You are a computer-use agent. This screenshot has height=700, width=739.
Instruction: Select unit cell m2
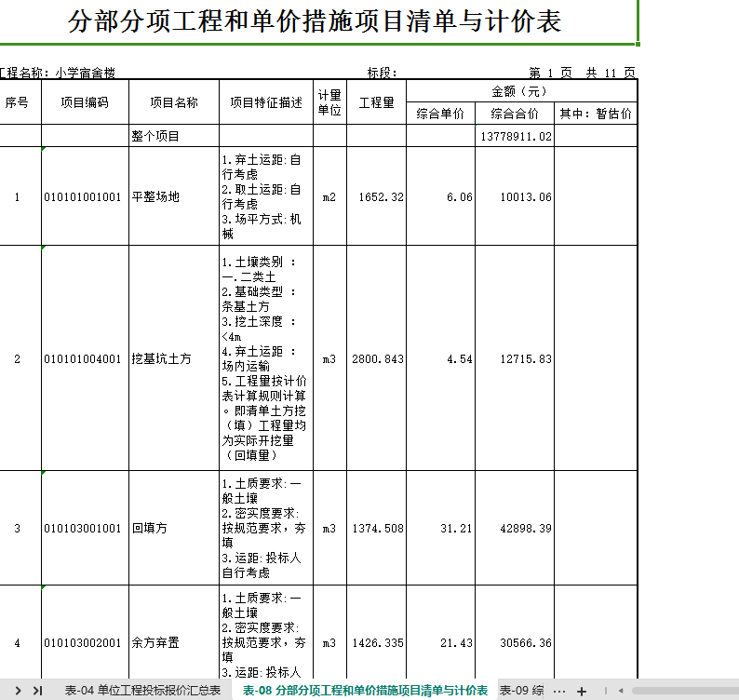click(329, 196)
